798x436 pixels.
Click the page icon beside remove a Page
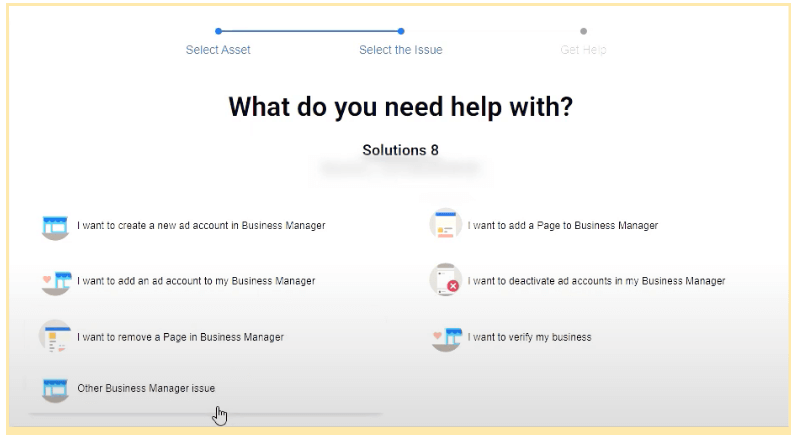tap(55, 336)
